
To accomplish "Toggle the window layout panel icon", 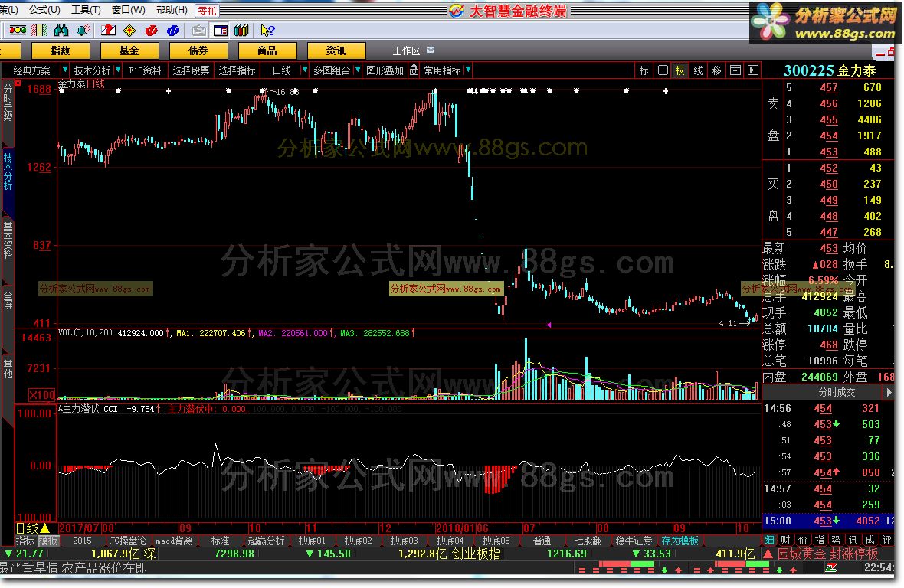I will click(x=220, y=31).
